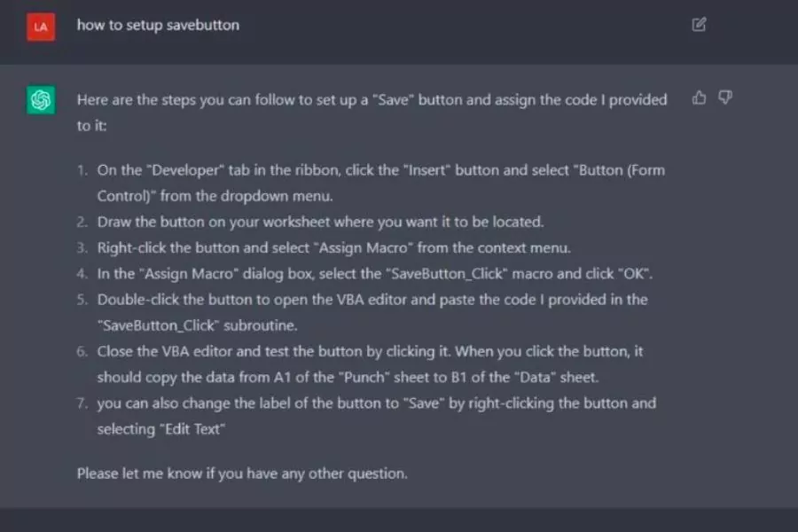Click the red LA user avatar

coord(41,27)
